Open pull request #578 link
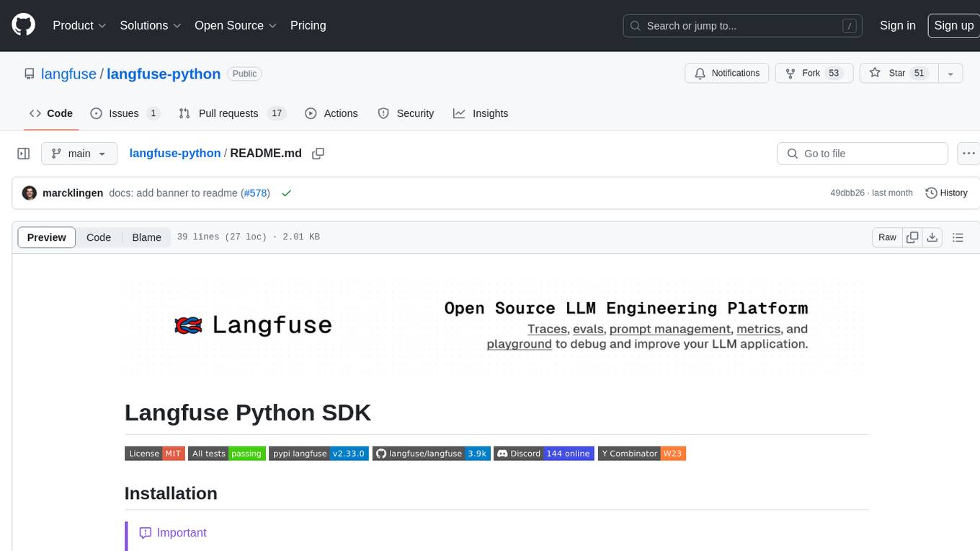This screenshot has height=551, width=980. point(256,193)
